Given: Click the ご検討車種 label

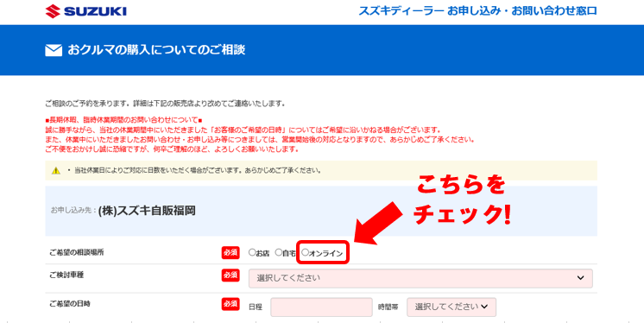Looking at the screenshot, I should click(66, 275).
